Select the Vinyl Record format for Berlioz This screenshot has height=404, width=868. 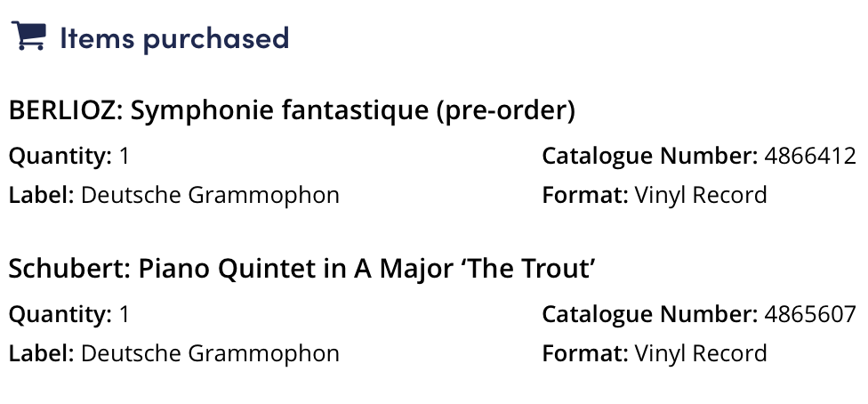701,195
